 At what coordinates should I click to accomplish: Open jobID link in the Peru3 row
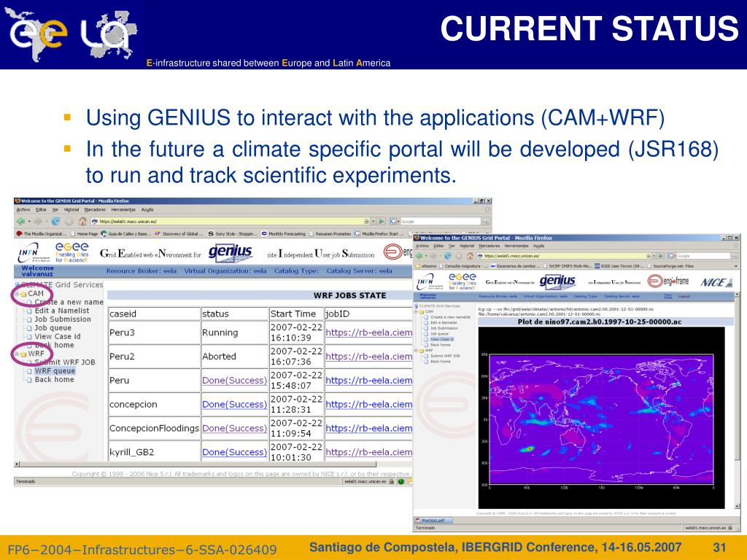[368, 332]
